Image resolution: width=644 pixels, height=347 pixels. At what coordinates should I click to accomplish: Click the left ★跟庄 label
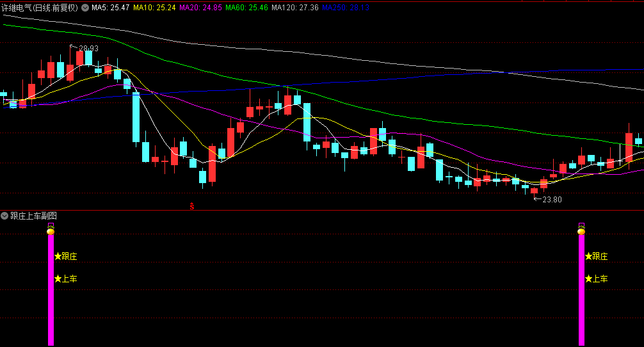(66, 256)
